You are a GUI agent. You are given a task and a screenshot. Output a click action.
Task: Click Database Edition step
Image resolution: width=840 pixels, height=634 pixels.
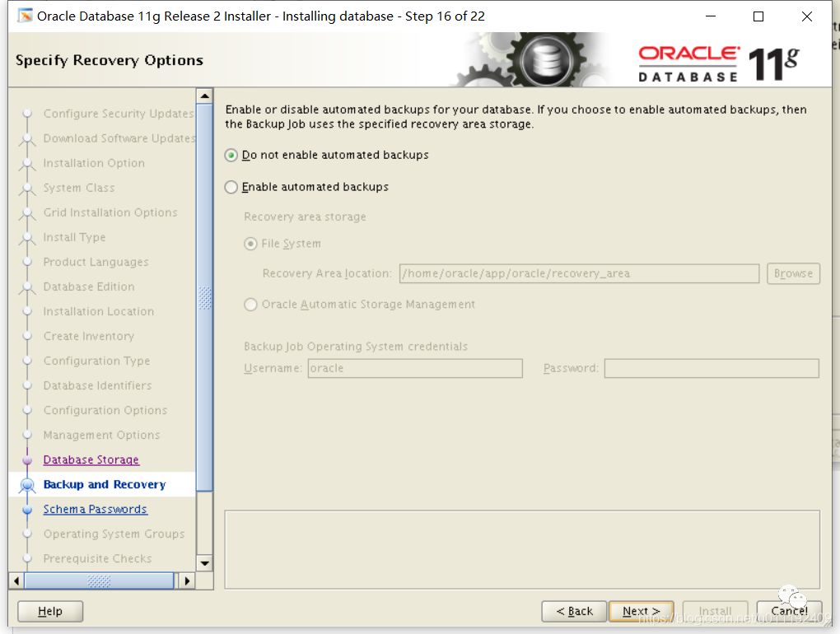click(x=89, y=287)
